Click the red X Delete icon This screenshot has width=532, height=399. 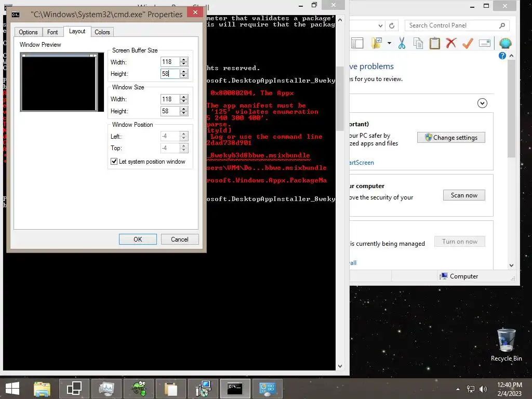pos(451,43)
